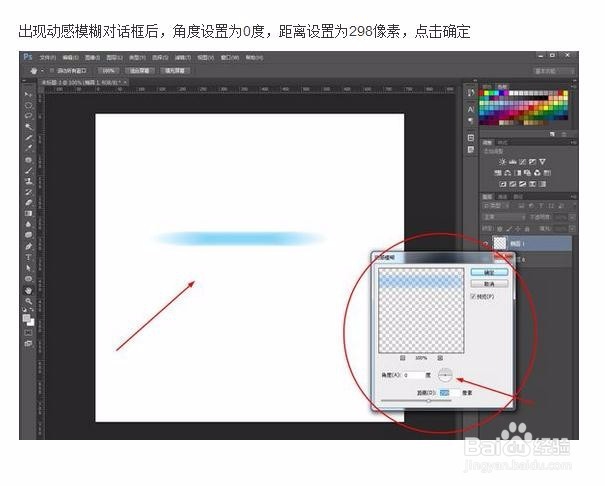Change screen mode icon in toolbar
Image resolution: width=605 pixels, height=486 pixels.
(x=28, y=343)
